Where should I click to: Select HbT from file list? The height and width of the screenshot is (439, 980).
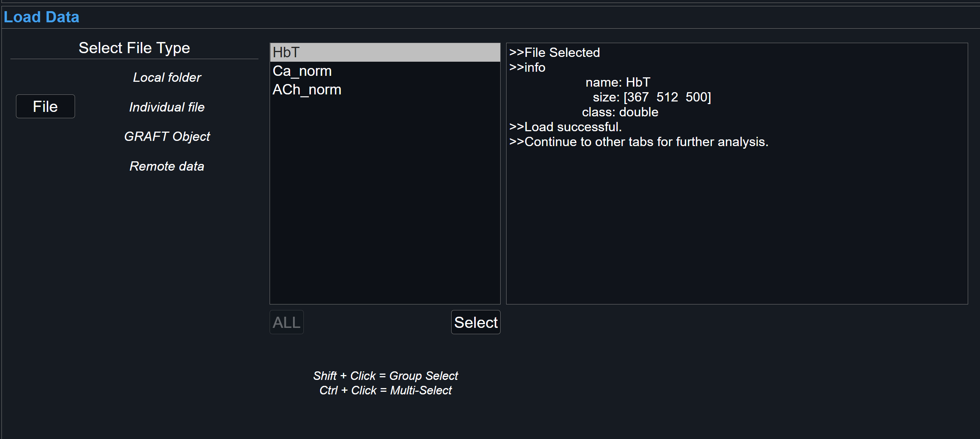click(385, 51)
